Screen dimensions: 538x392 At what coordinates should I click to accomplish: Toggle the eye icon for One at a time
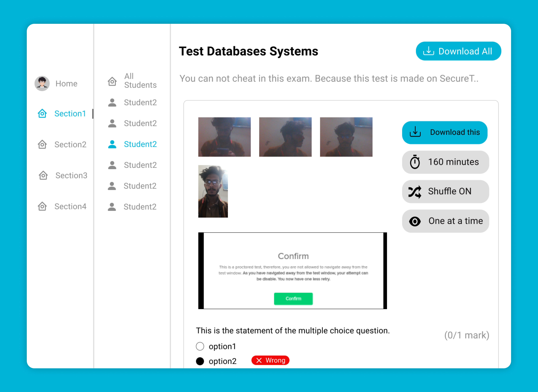pos(415,221)
